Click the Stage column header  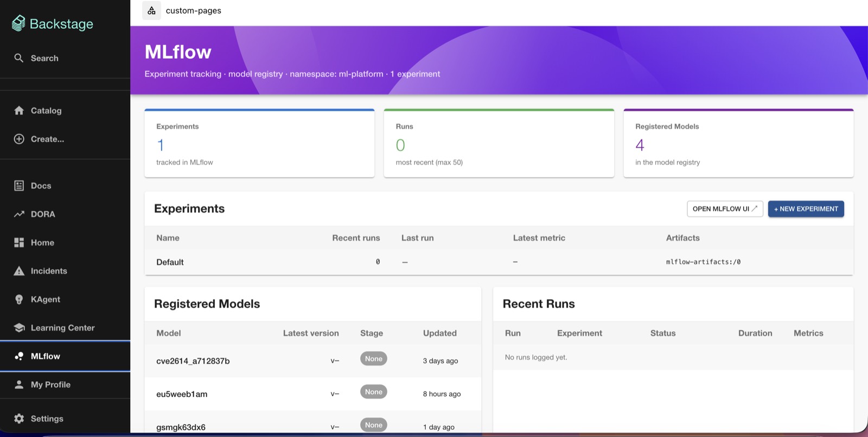point(372,333)
